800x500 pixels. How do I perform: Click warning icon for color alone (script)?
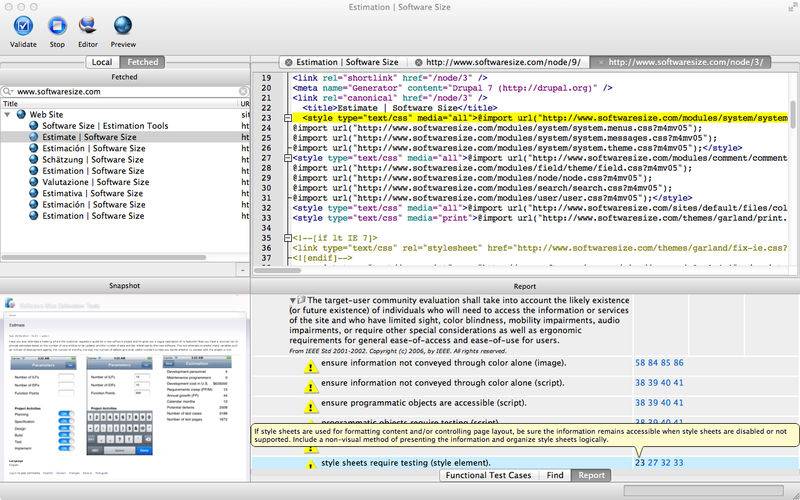pyautogui.click(x=311, y=387)
